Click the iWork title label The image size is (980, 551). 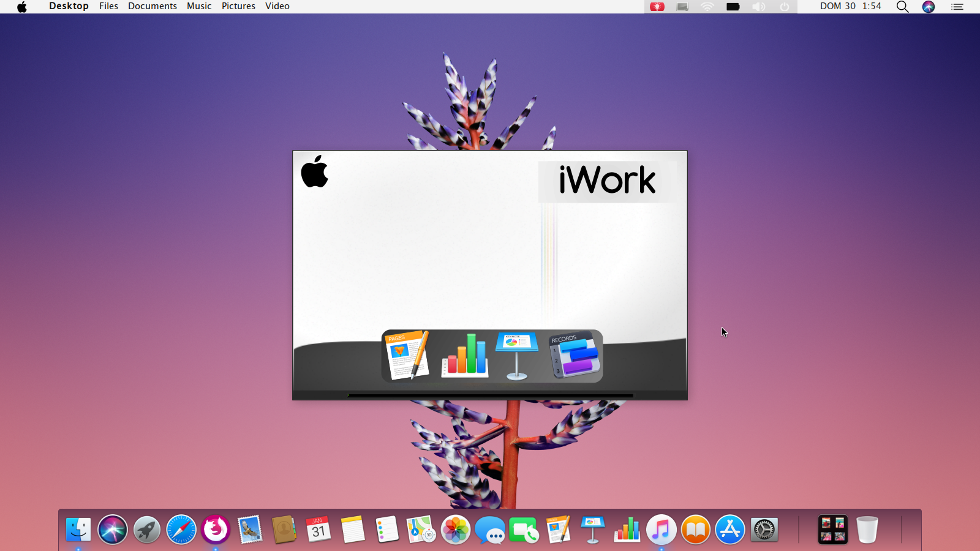607,181
